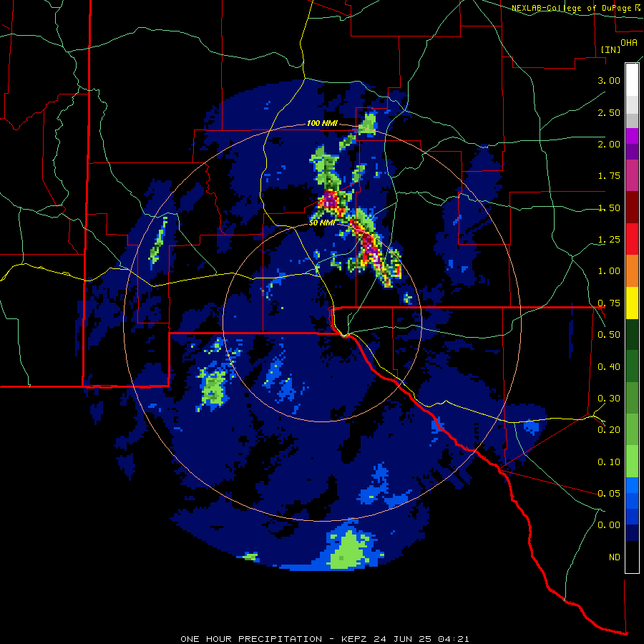Click the 0.50 scale value
The image size is (644, 644).
pyautogui.click(x=609, y=335)
